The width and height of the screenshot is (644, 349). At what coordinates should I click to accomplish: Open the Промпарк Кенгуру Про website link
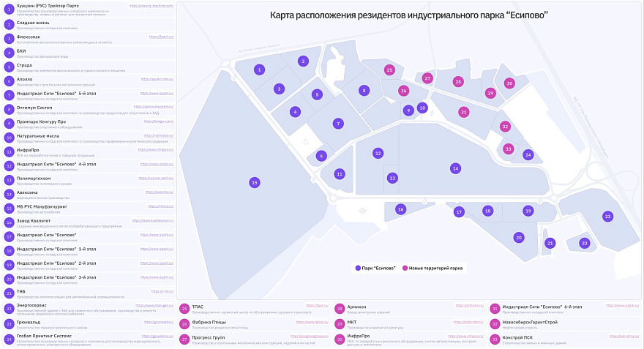(x=159, y=121)
